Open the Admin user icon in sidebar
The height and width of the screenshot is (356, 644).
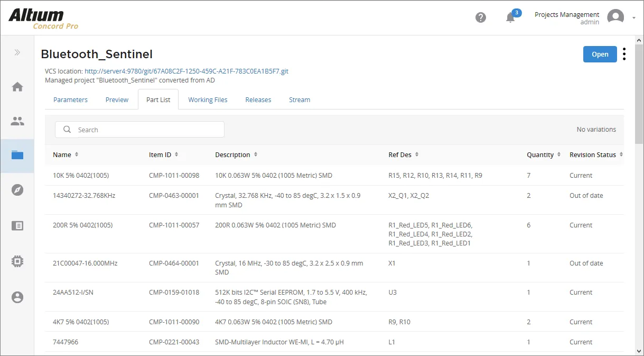coord(17,297)
